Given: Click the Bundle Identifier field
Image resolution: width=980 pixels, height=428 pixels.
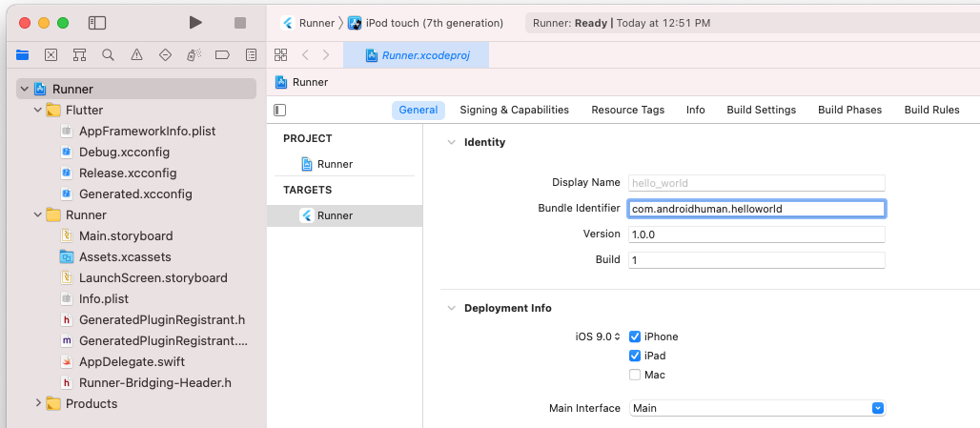Looking at the screenshot, I should tap(757, 209).
